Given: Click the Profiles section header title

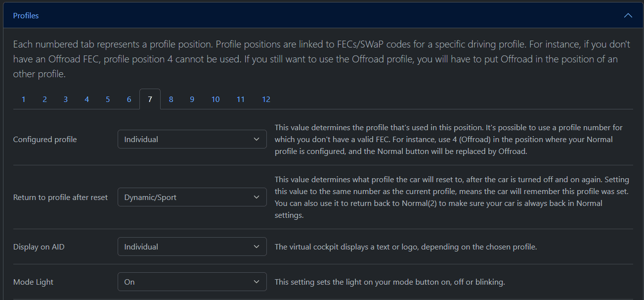Looking at the screenshot, I should [26, 16].
